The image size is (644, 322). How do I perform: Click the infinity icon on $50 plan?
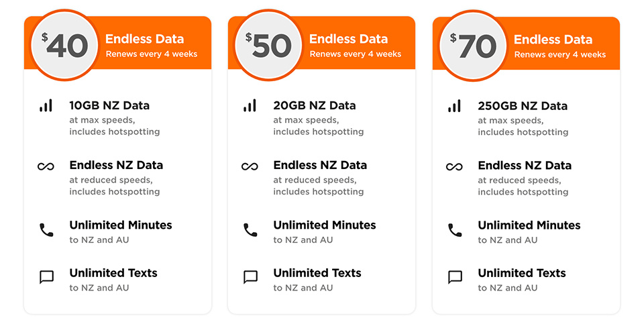[250, 166]
